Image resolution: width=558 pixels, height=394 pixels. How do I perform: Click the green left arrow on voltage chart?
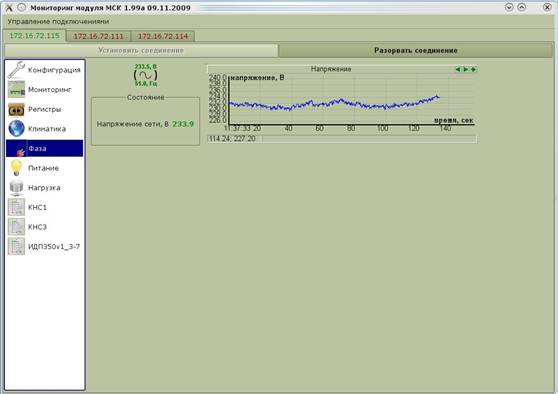pos(458,69)
